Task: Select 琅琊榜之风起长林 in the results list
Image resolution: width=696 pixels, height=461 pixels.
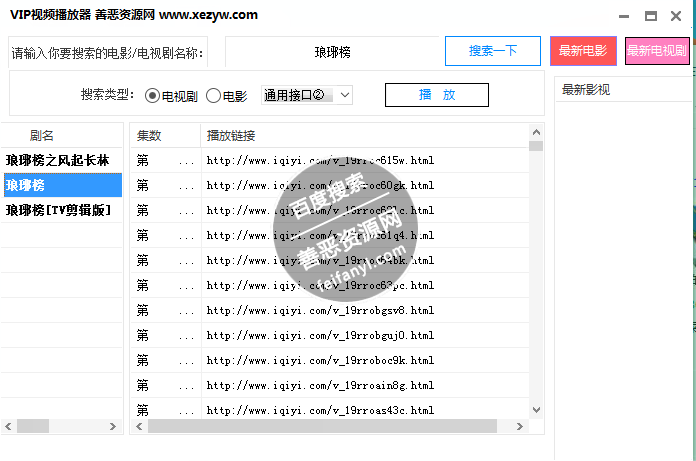Action: (57, 160)
